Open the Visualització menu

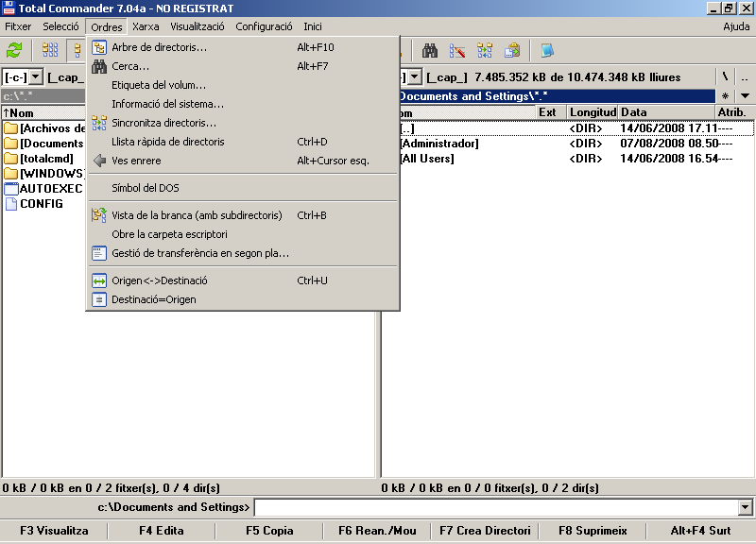coord(198,26)
